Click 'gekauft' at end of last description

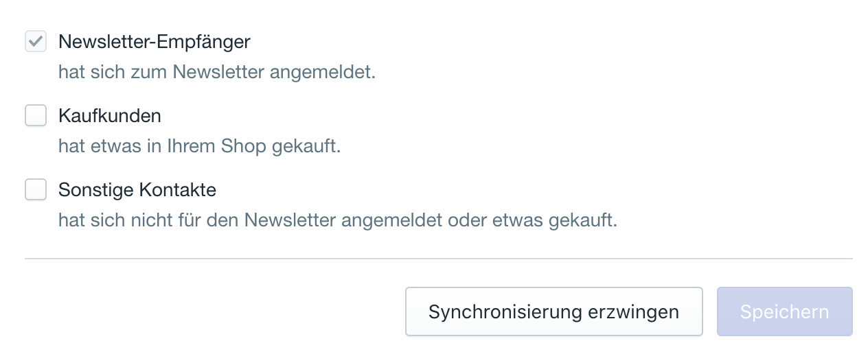pos(587,220)
